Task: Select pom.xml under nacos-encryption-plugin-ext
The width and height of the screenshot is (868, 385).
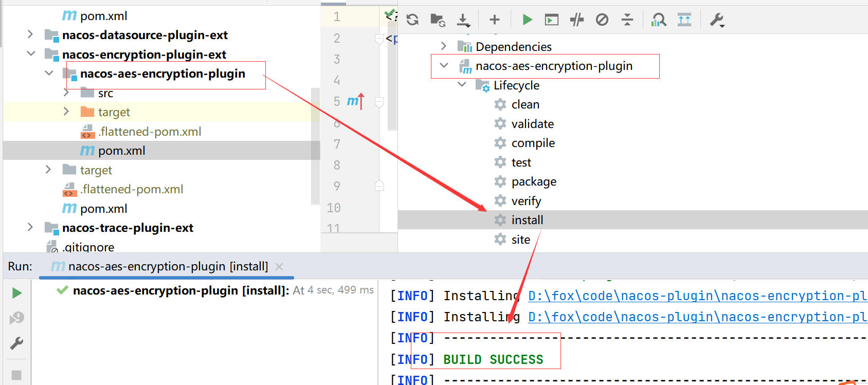Action: (103, 209)
